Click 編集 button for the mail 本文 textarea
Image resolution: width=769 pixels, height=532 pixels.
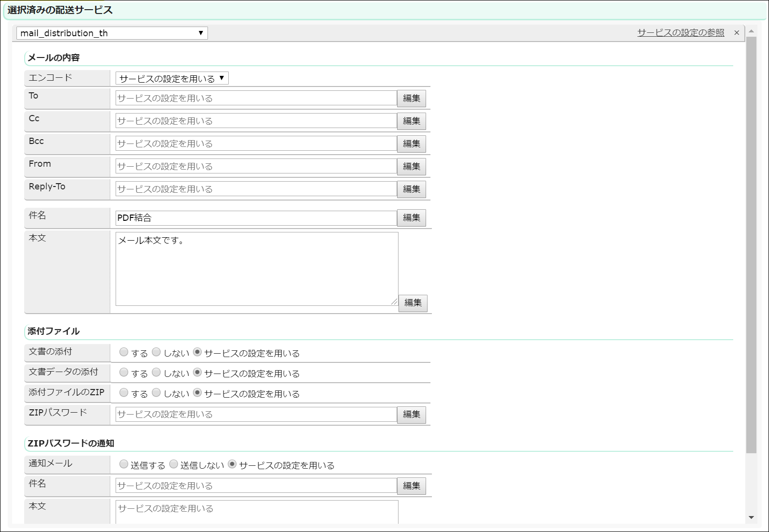[413, 303]
